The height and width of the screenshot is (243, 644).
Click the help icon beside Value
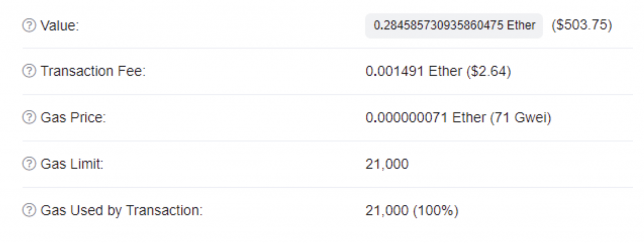pos(29,25)
